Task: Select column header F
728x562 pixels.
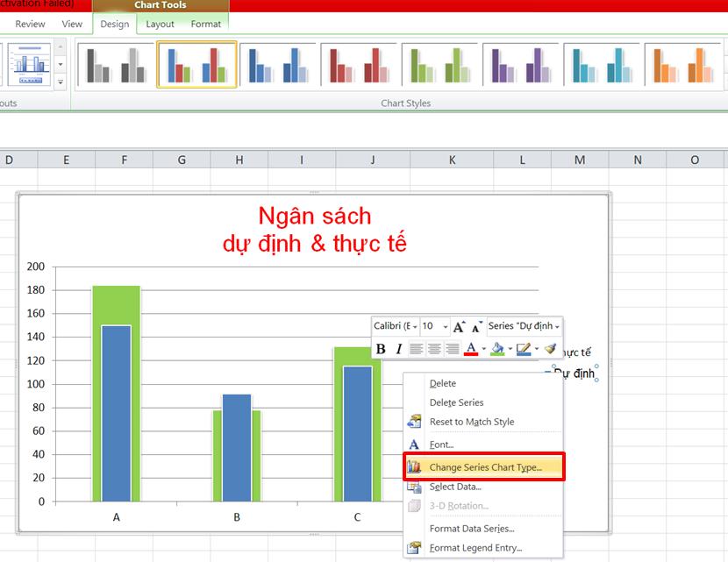Action: tap(124, 160)
